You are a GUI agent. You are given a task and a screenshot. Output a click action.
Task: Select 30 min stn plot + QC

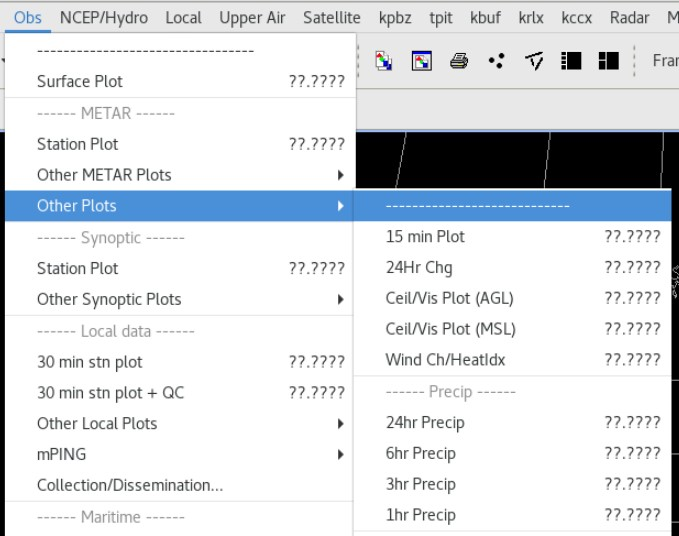180,393
